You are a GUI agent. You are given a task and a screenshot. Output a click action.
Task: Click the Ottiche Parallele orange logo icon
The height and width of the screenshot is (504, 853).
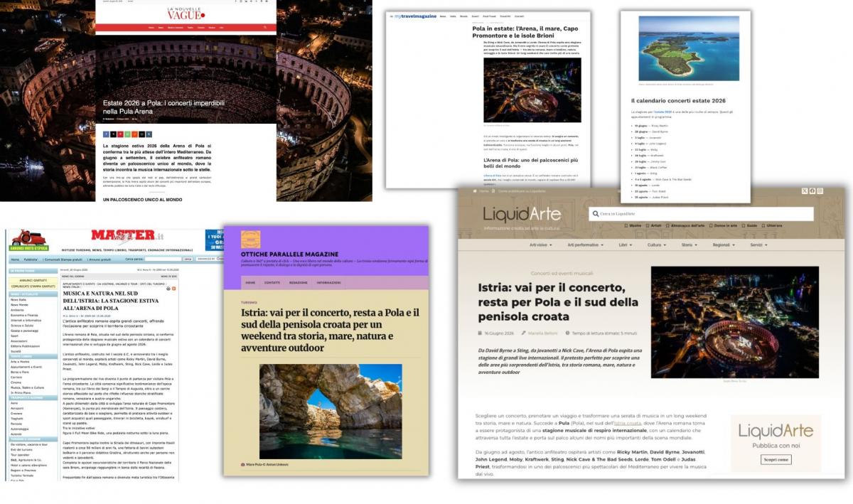tap(250, 239)
